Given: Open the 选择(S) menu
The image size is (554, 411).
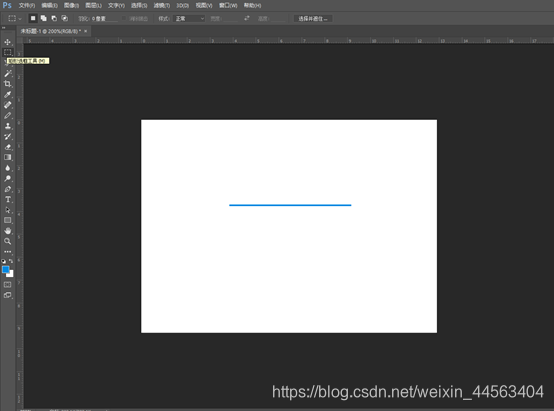Looking at the screenshot, I should pos(139,5).
